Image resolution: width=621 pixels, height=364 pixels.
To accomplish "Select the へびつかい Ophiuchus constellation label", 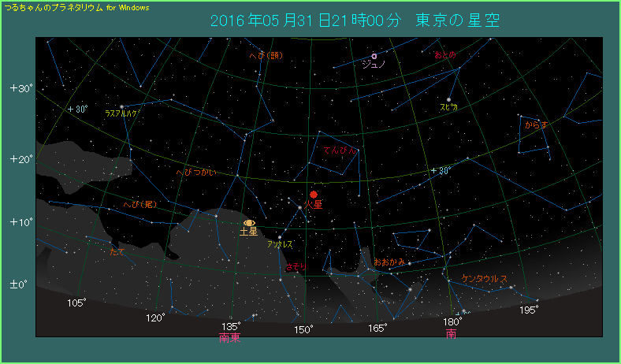I will 195,171.
